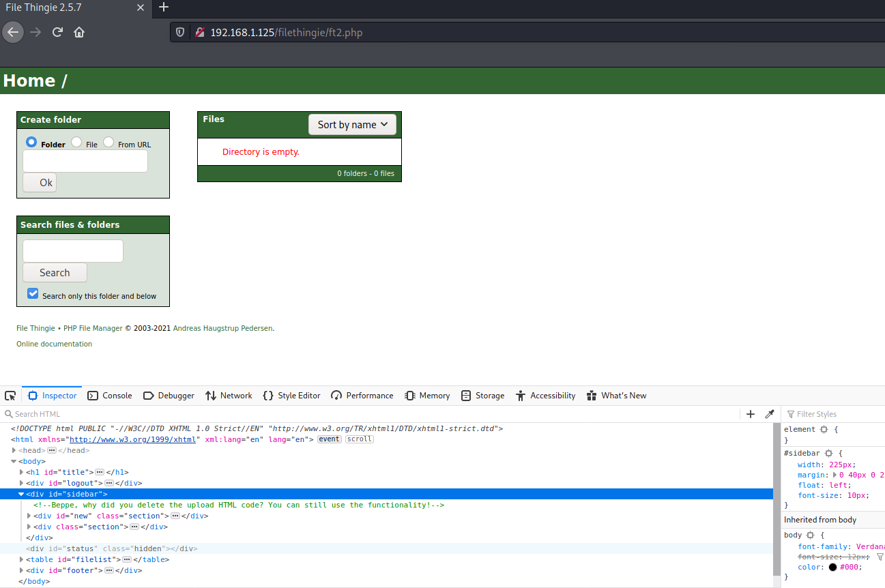The height and width of the screenshot is (588, 885).
Task: Select the From URL radio button
Action: (x=108, y=142)
